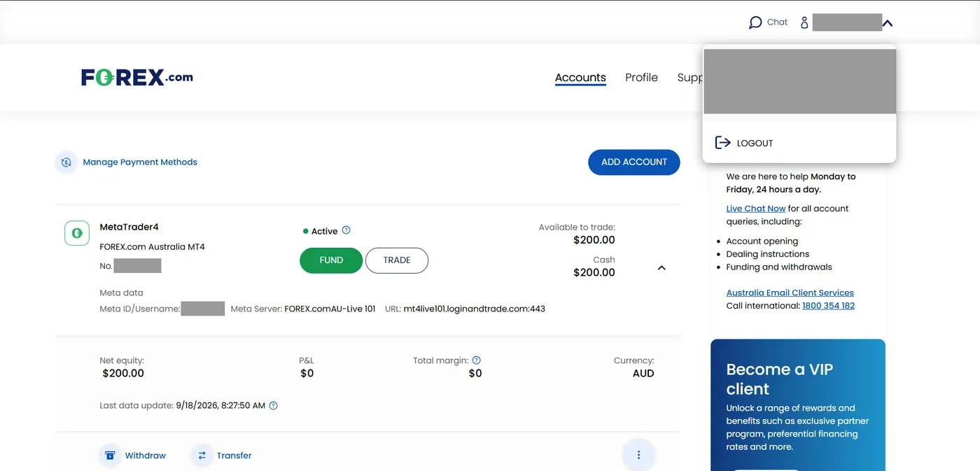Collapse the user menu chevron
The image size is (980, 471).
[888, 23]
